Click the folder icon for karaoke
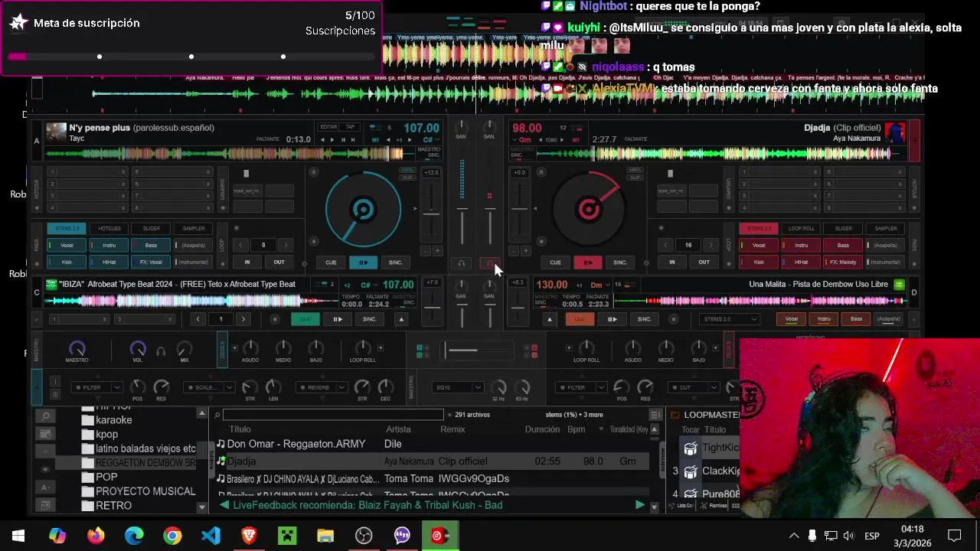Viewport: 980px width, 551px height. tap(87, 420)
